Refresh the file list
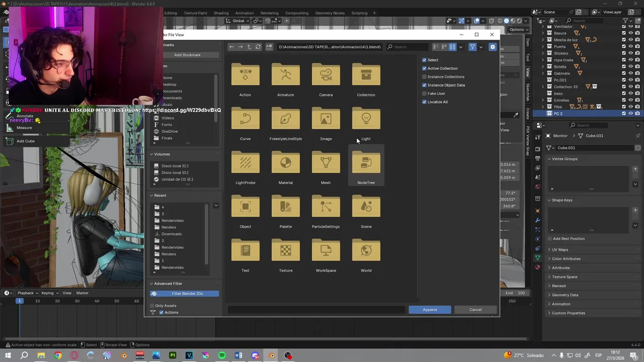This screenshot has height=362, width=644. [x=258, y=47]
